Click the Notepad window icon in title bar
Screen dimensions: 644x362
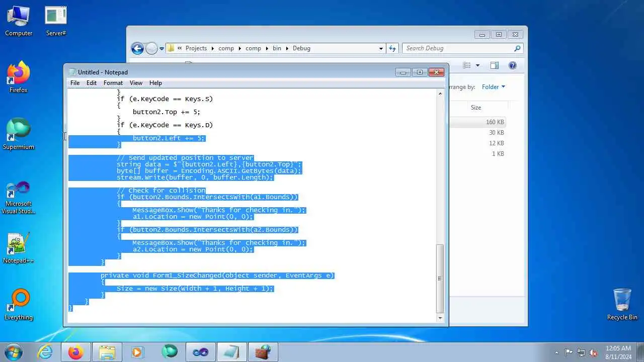click(x=72, y=72)
